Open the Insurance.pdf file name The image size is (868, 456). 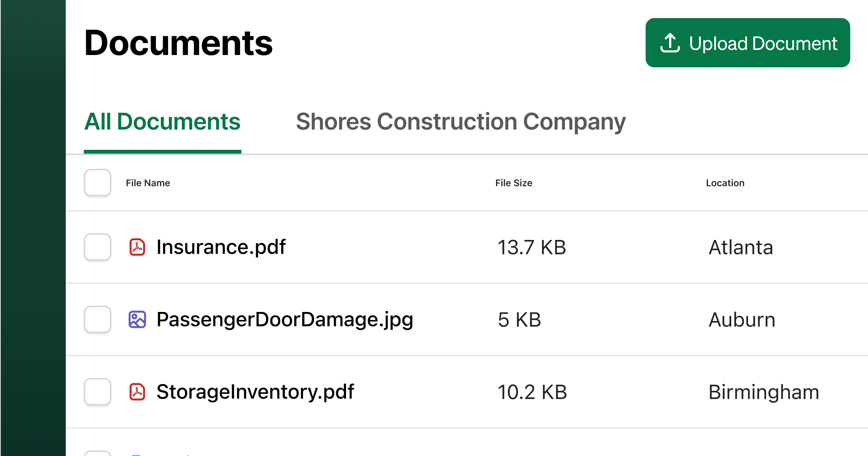click(x=221, y=247)
